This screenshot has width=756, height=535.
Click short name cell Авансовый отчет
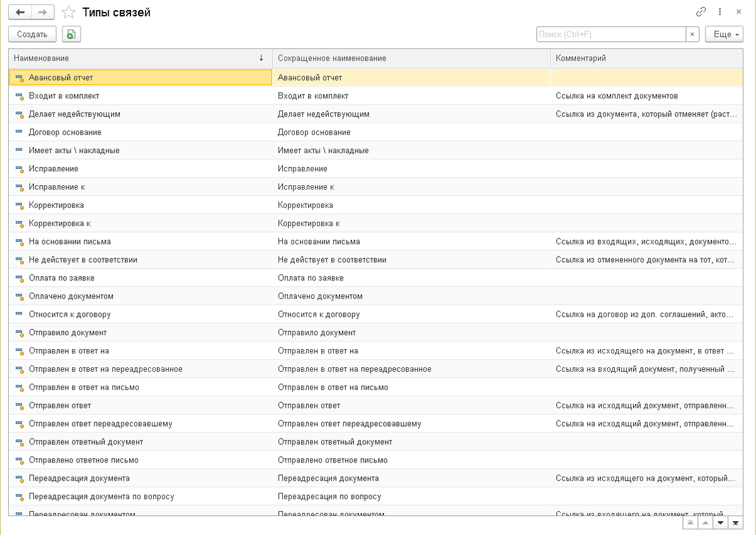tap(411, 78)
